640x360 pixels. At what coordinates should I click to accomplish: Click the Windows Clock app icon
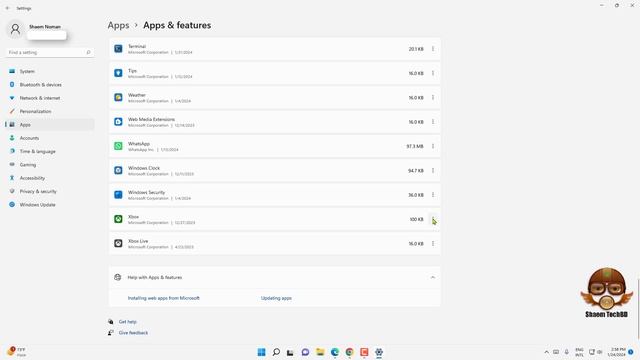[x=118, y=170]
